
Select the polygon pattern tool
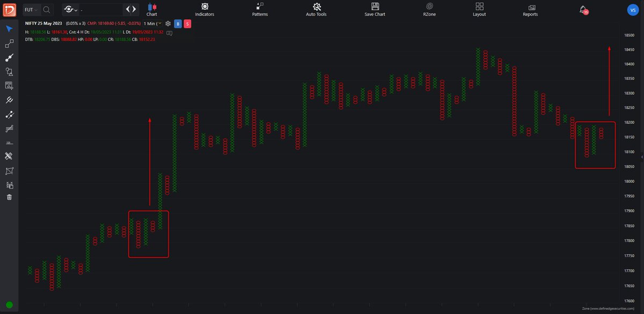coord(9,170)
